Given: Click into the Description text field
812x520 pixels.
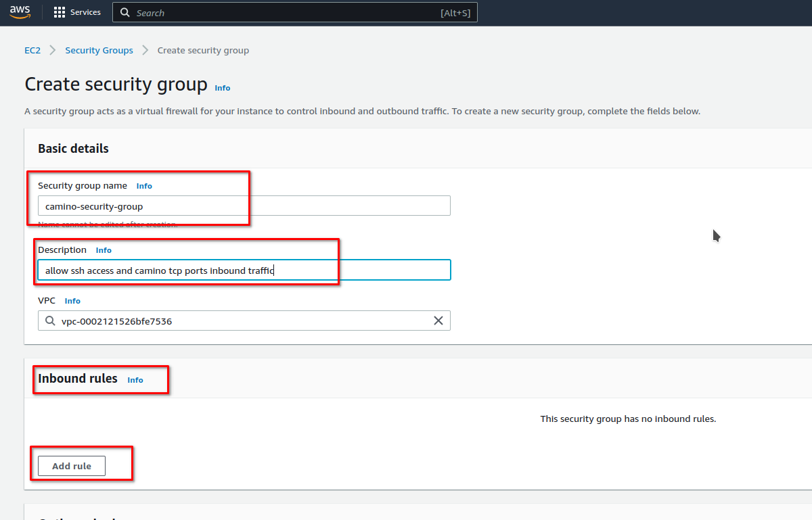Looking at the screenshot, I should click(x=244, y=270).
